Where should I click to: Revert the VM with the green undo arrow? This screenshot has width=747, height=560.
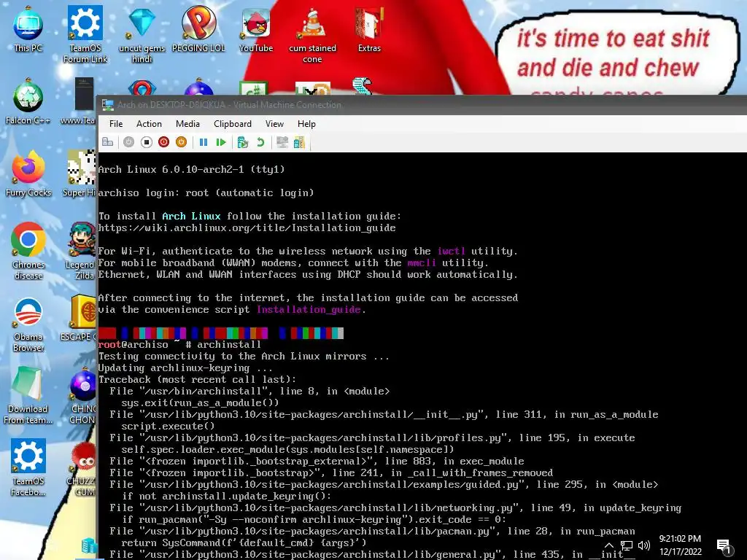[x=260, y=142]
